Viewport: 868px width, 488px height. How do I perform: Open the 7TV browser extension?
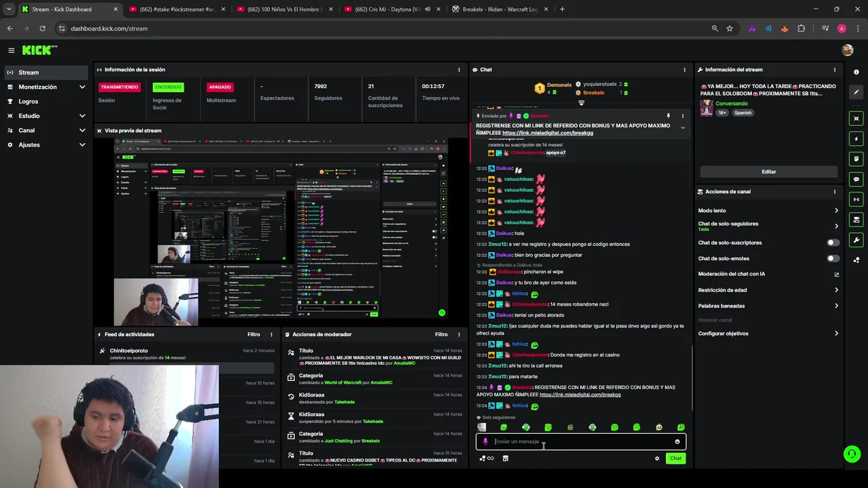[751, 28]
